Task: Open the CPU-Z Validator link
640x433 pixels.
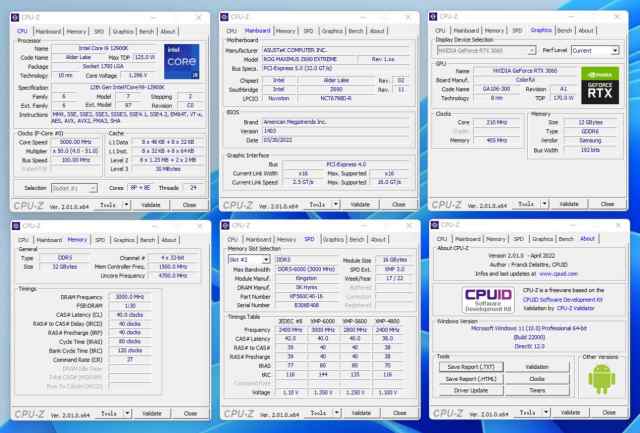Action: 576,308
